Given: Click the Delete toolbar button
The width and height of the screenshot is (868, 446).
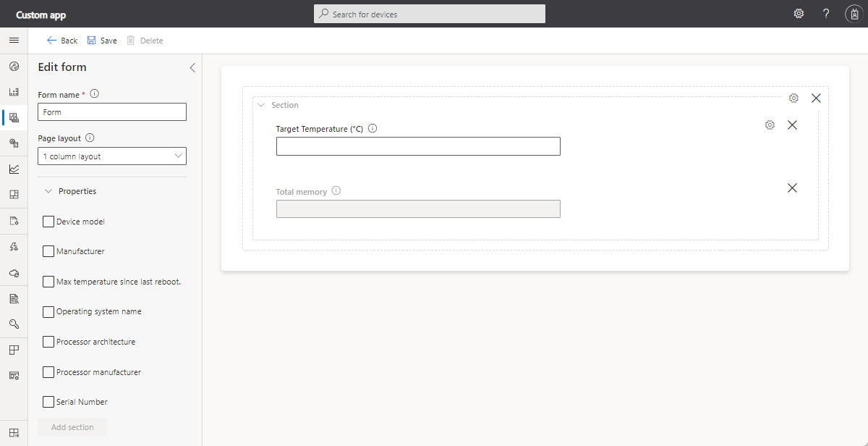Looking at the screenshot, I should pos(145,41).
